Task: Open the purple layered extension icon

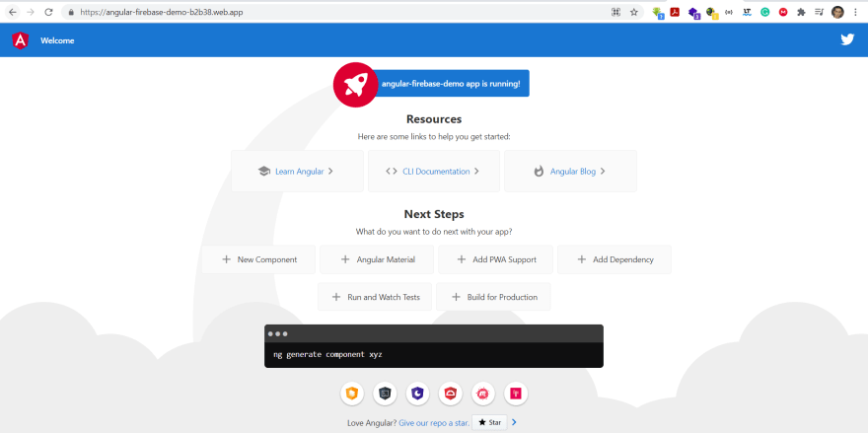Action: [x=693, y=12]
